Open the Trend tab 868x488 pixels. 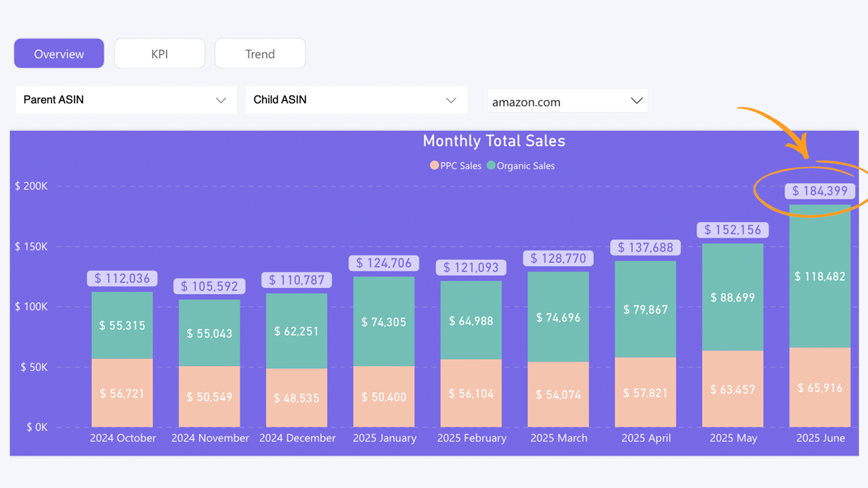point(260,53)
